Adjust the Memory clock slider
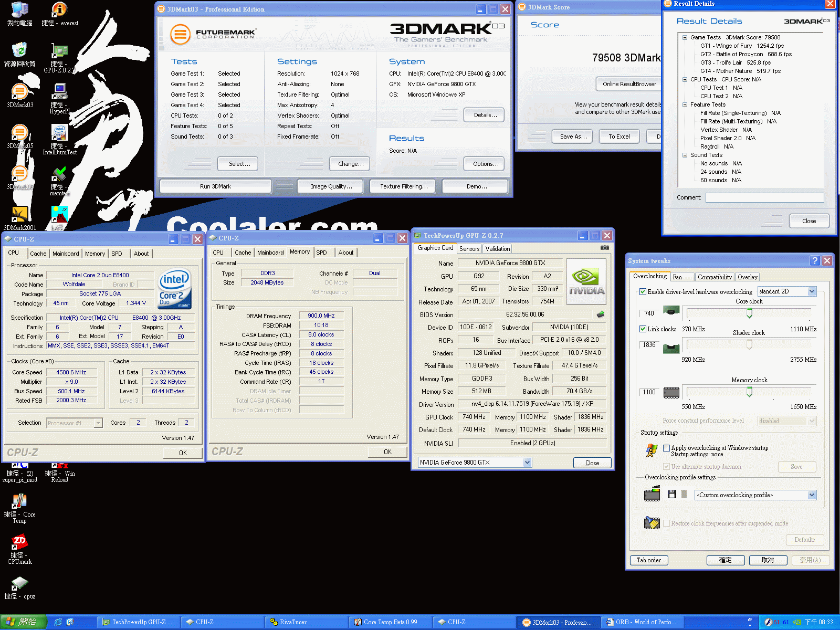Image resolution: width=840 pixels, height=630 pixels. point(749,392)
